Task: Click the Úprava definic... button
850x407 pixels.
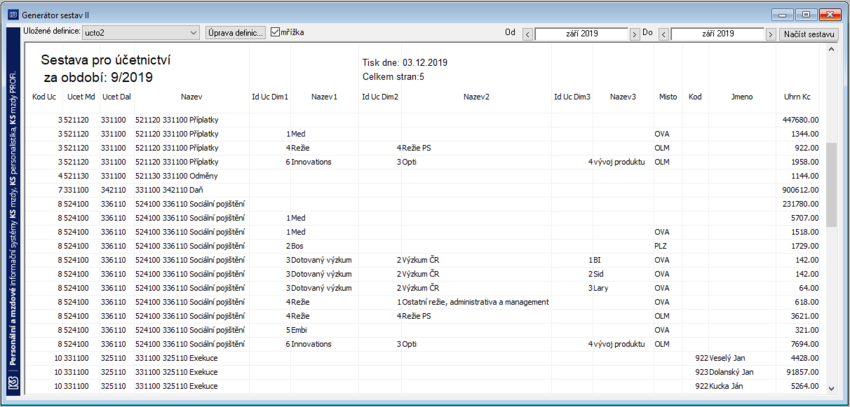Action: pyautogui.click(x=236, y=33)
